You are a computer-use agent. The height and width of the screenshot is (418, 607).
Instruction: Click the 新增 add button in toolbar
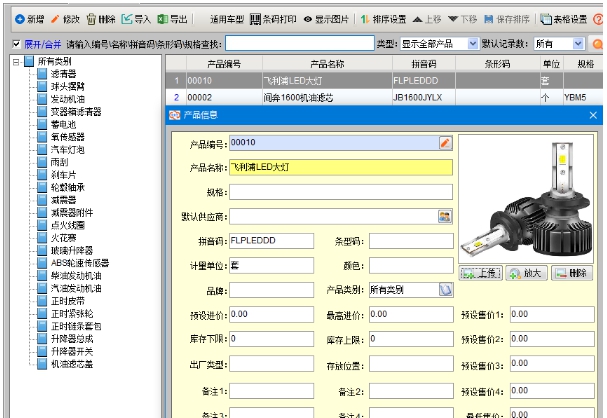(x=29, y=19)
